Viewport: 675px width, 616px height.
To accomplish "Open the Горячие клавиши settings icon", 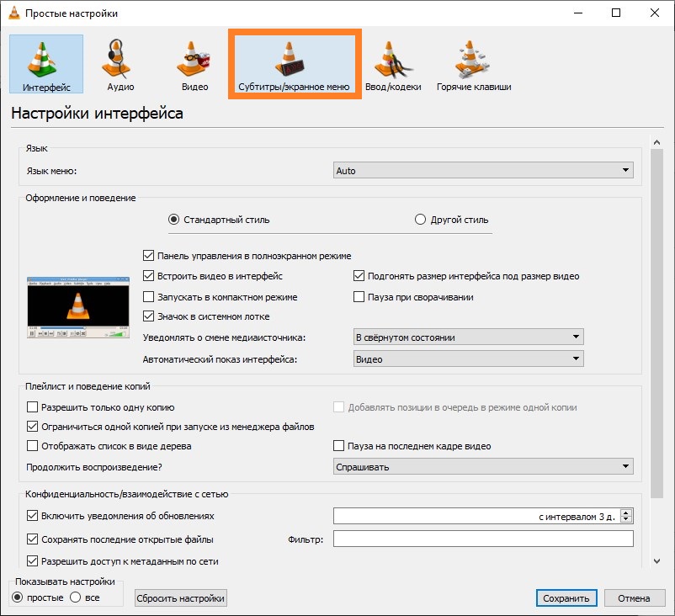I will coord(473,59).
